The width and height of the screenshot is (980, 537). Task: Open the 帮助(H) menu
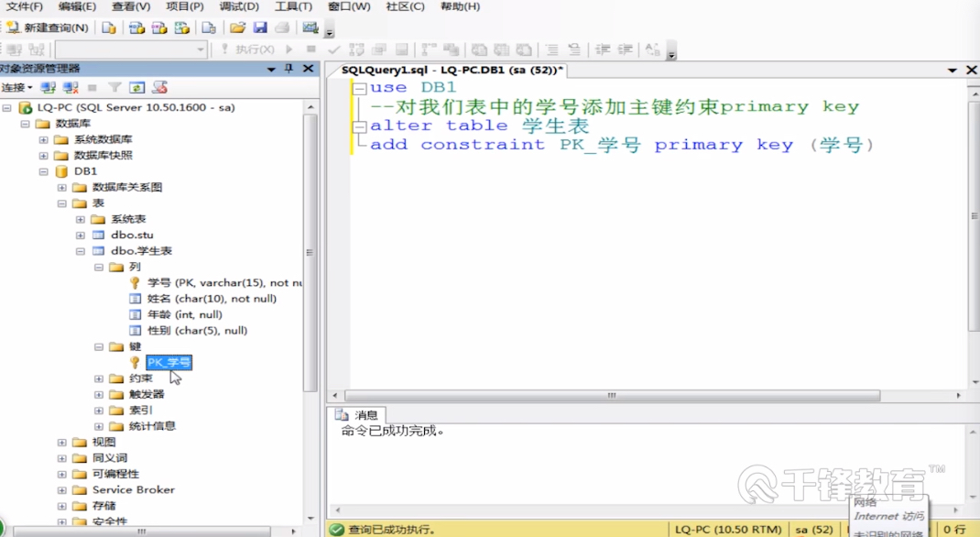(460, 6)
